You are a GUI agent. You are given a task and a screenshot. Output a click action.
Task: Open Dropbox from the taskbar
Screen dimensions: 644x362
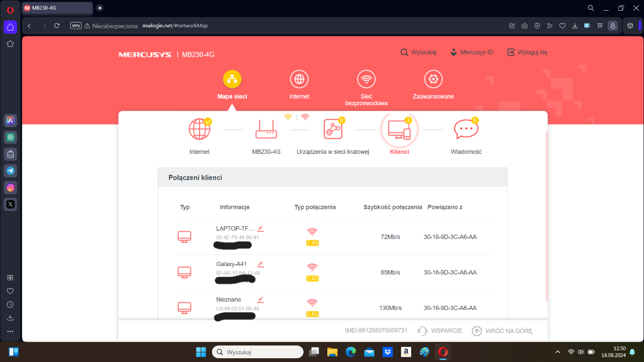387,352
